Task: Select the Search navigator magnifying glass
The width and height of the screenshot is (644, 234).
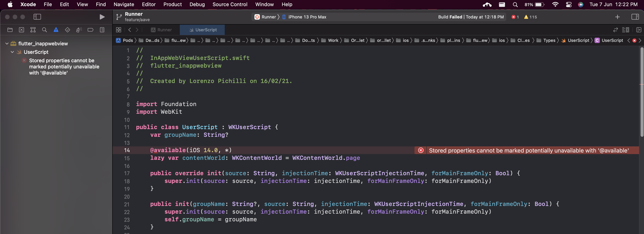Action: click(x=44, y=30)
